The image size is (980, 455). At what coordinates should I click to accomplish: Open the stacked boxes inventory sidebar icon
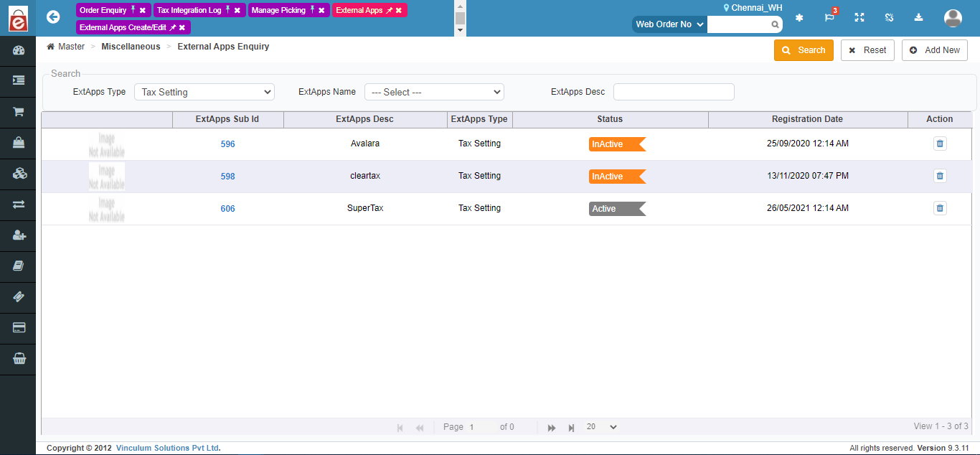click(x=19, y=174)
